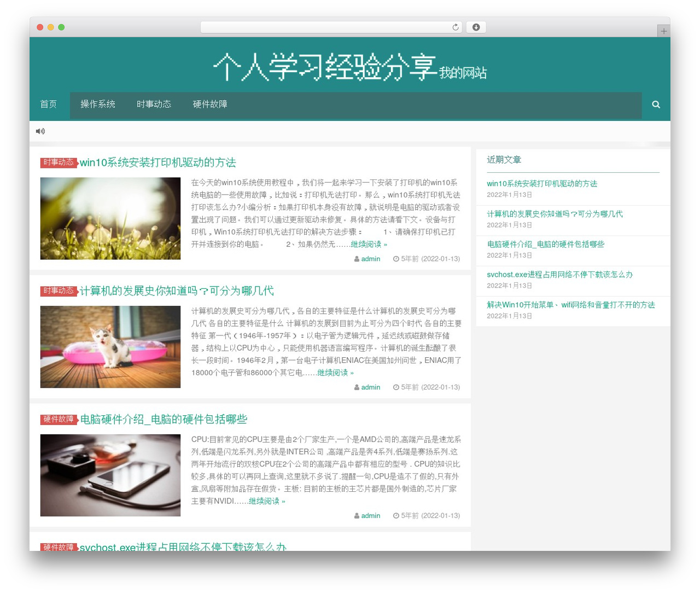Image resolution: width=700 pixels, height=593 pixels.
Task: Click 继续阅读 in win10 printer post excerpt
Action: [369, 245]
